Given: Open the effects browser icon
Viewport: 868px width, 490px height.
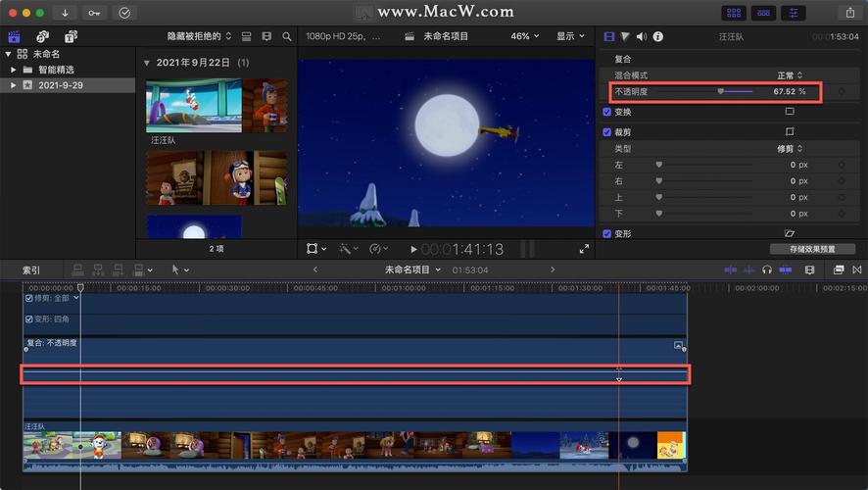Looking at the screenshot, I should click(839, 269).
